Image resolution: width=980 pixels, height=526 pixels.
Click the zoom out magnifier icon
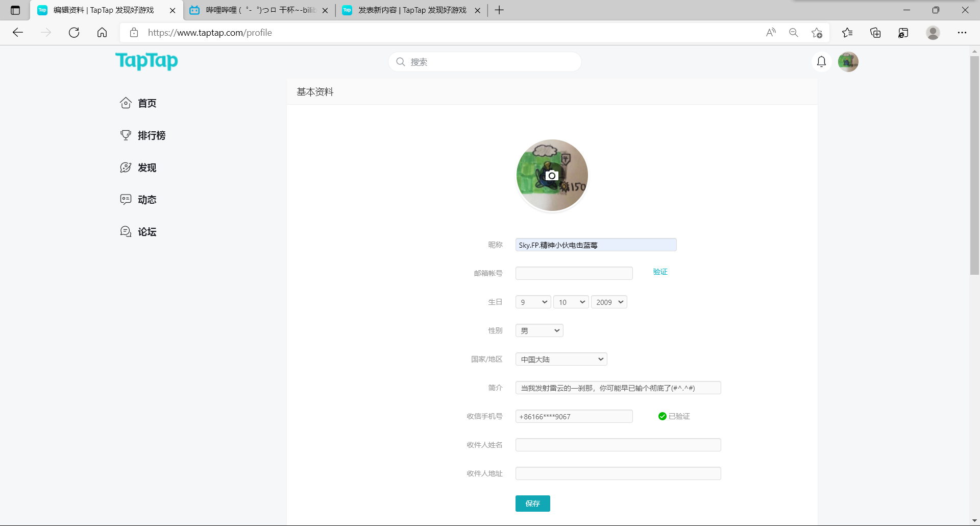pyautogui.click(x=794, y=33)
